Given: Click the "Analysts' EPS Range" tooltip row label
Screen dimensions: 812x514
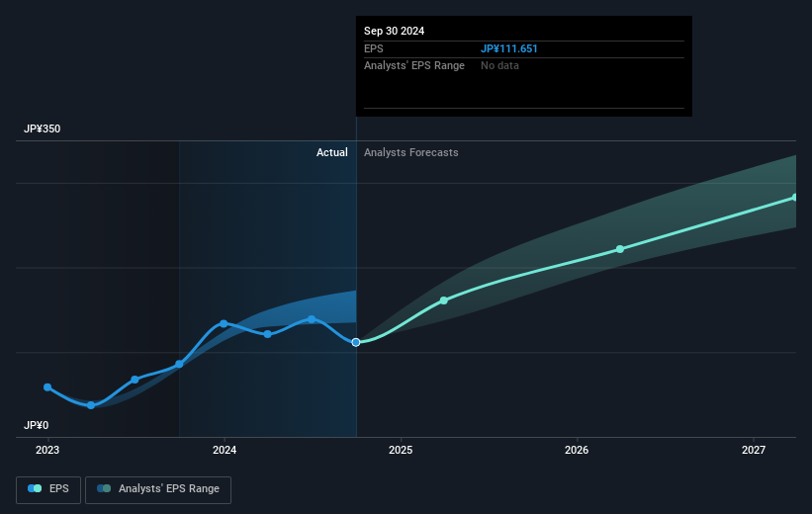Looking at the screenshot, I should [414, 66].
